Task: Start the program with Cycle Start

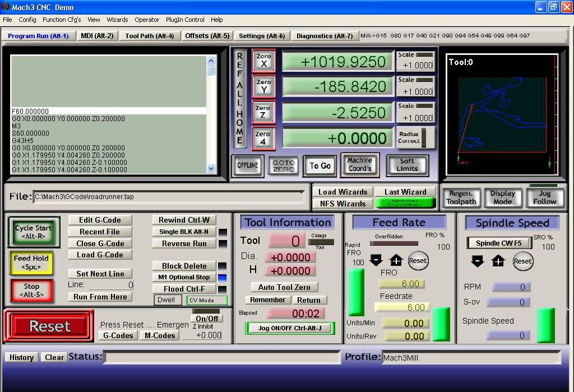Action: point(34,232)
